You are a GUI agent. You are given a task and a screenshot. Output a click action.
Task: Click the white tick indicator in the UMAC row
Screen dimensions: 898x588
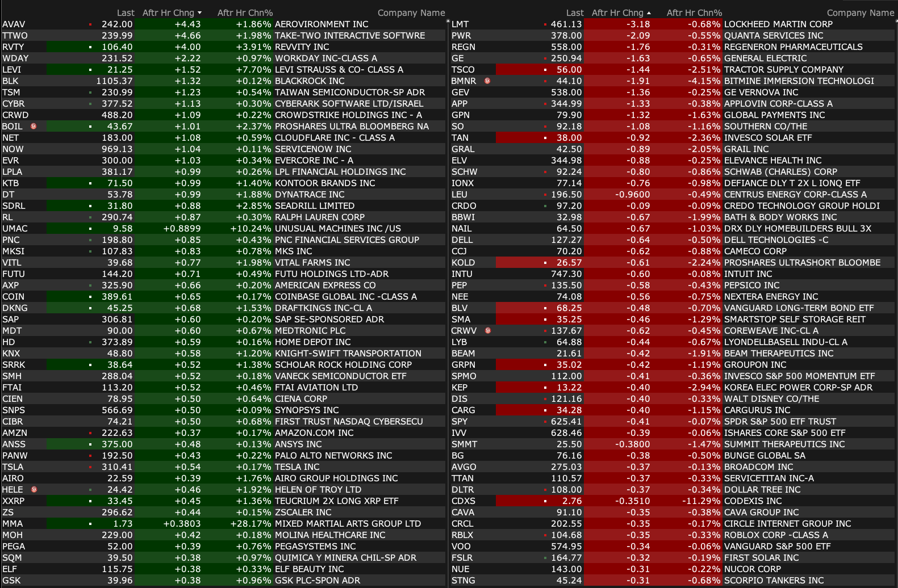90,229
